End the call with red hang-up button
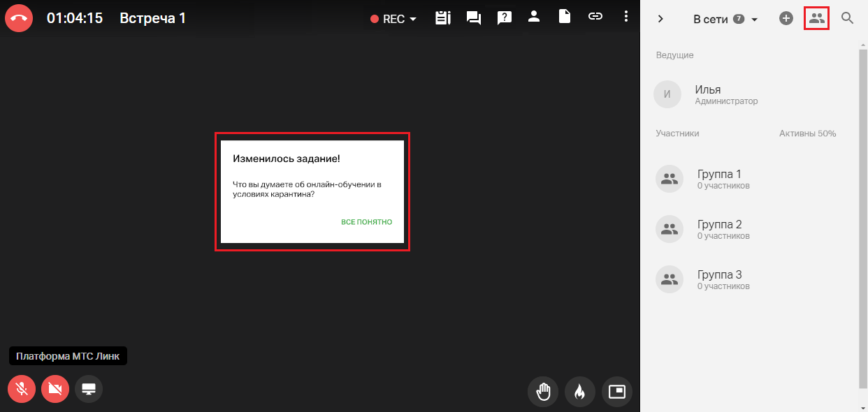 pyautogui.click(x=19, y=19)
